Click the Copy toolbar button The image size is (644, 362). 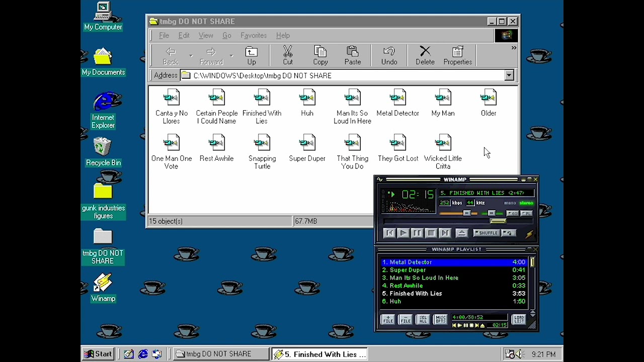click(320, 56)
